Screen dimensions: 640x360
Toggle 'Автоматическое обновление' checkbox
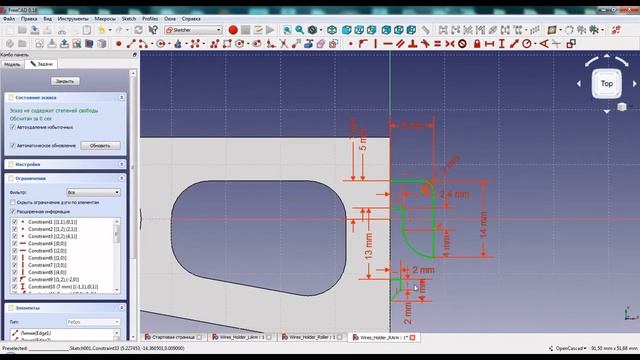[13, 145]
